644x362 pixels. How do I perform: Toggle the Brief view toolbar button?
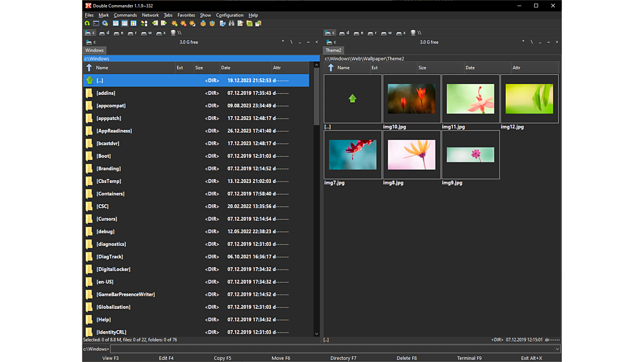(x=116, y=24)
